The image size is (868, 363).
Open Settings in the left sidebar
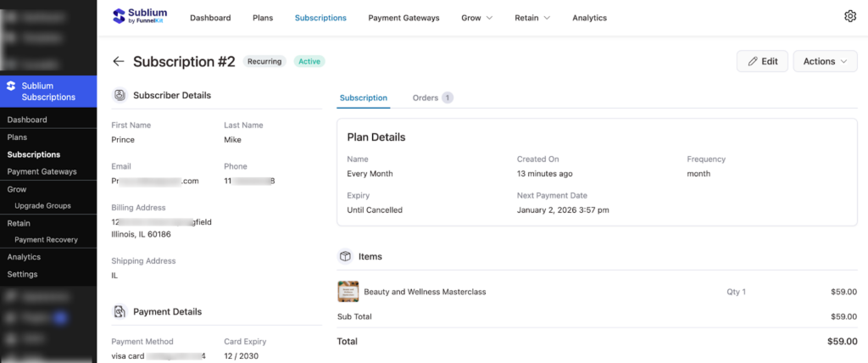(x=22, y=275)
